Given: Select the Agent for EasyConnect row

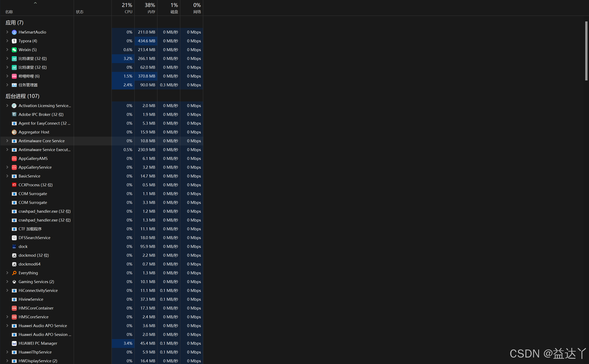Looking at the screenshot, I should click(x=102, y=123).
